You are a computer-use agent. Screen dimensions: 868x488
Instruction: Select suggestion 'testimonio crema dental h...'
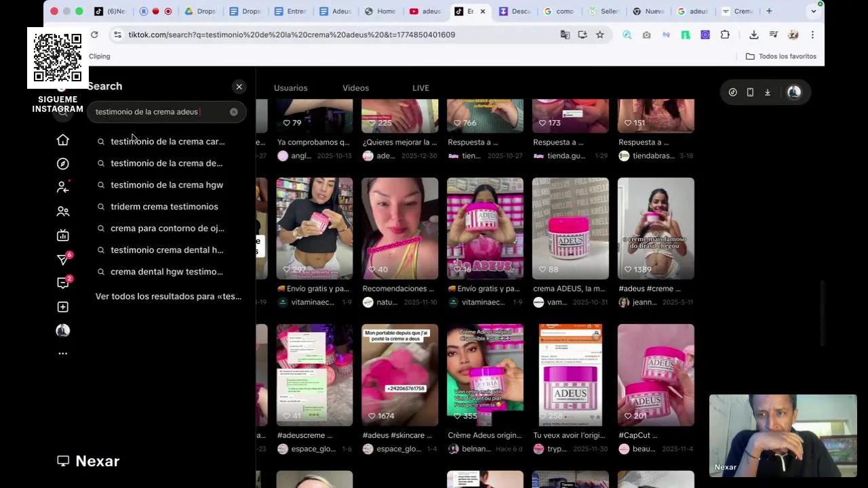pyautogui.click(x=167, y=250)
